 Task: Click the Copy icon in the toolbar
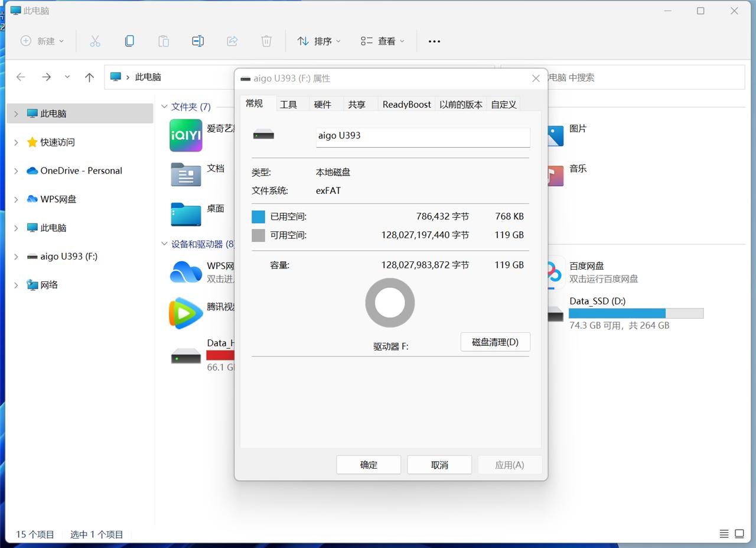pos(129,41)
